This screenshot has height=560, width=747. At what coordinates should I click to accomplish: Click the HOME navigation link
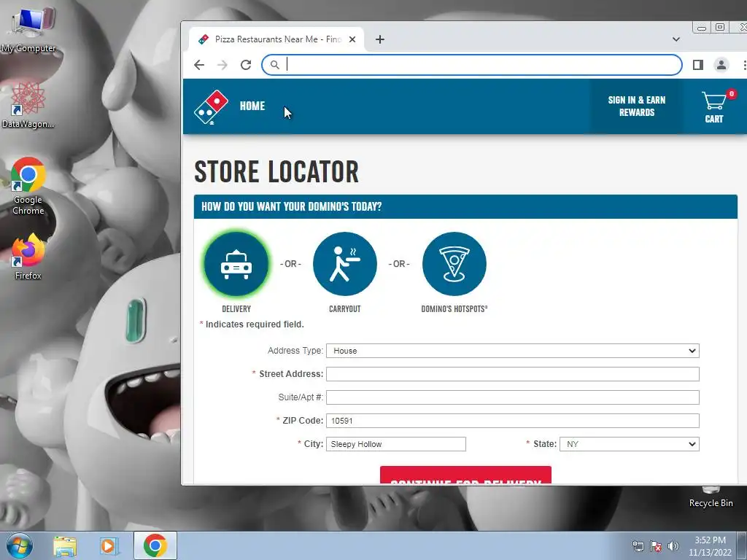pos(252,106)
